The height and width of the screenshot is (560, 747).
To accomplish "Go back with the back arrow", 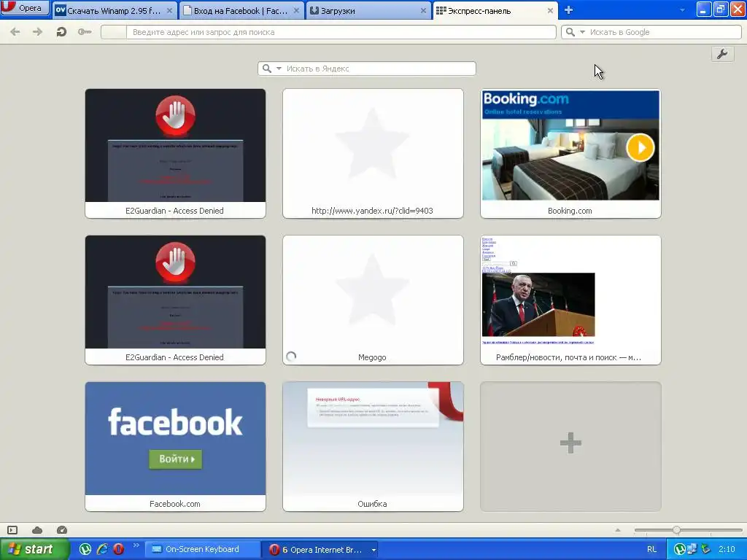I will (x=15, y=32).
